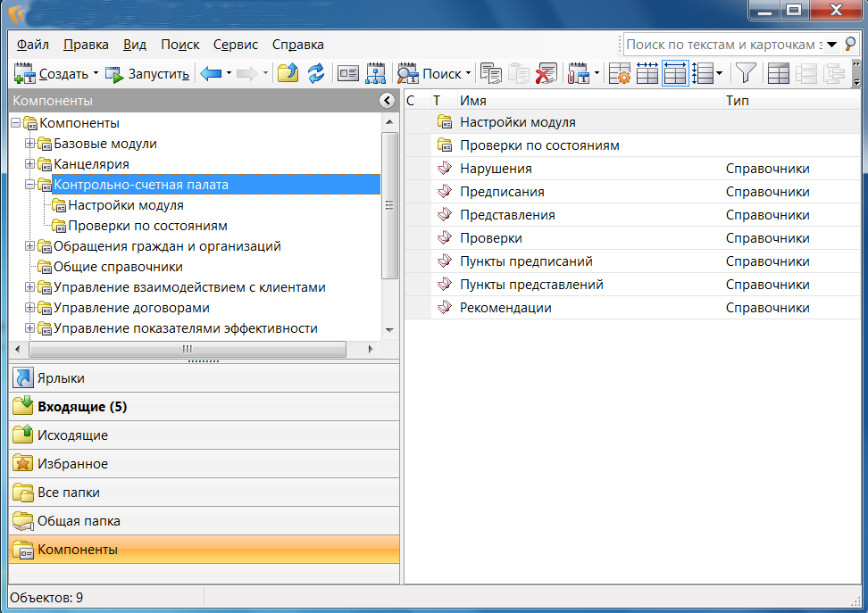Expand the Базовые модули node
The height and width of the screenshot is (613, 868).
(29, 144)
